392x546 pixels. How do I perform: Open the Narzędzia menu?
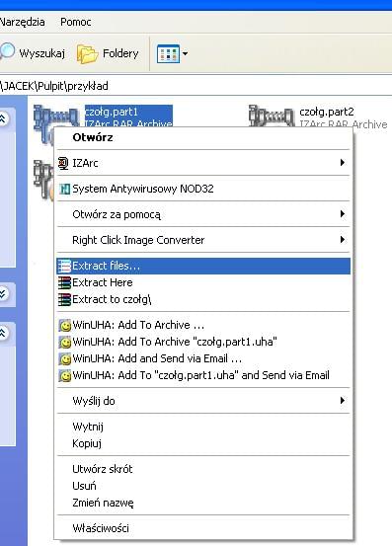(22, 22)
